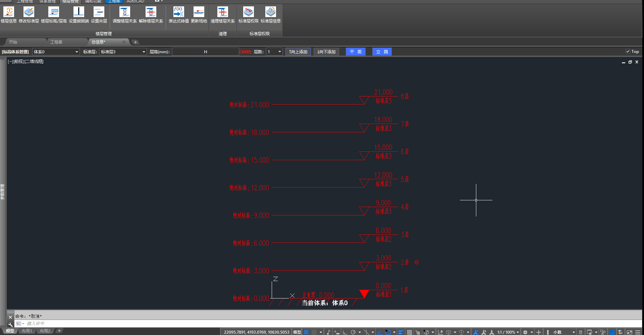Activate the 设置嵌固端 tool

pos(79,15)
